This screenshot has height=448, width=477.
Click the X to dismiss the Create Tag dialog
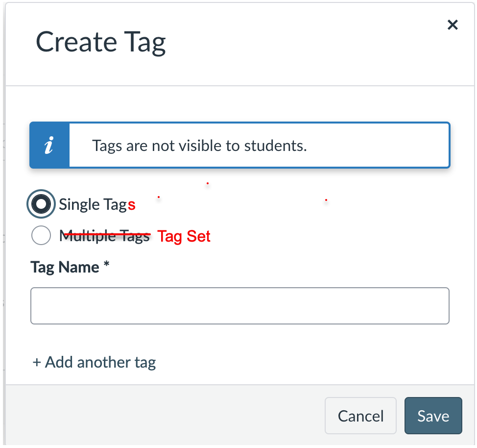(x=452, y=25)
